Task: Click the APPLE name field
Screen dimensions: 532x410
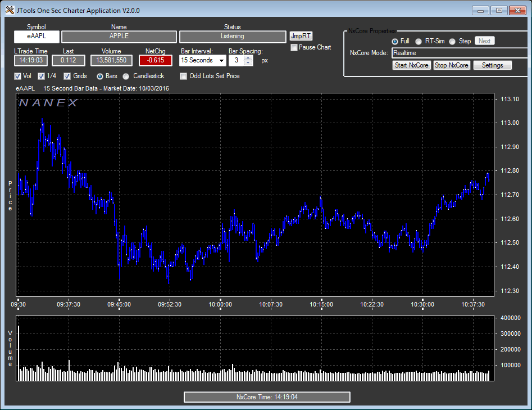Action: click(119, 37)
